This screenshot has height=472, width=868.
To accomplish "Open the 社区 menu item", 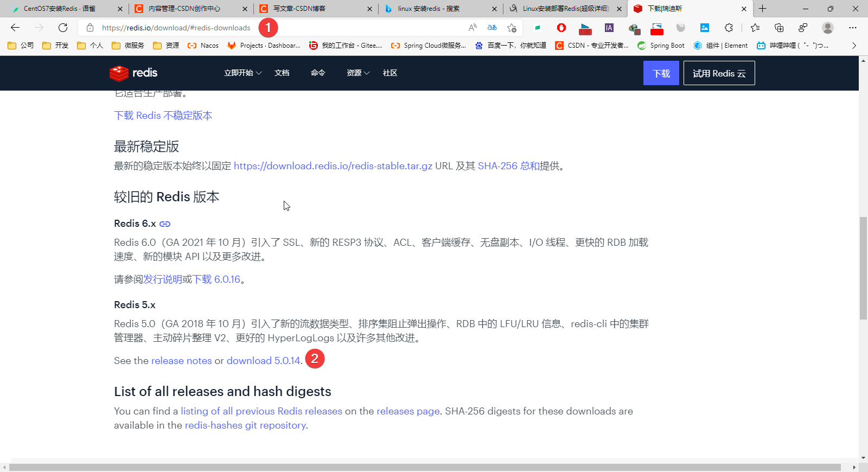I will pos(390,73).
